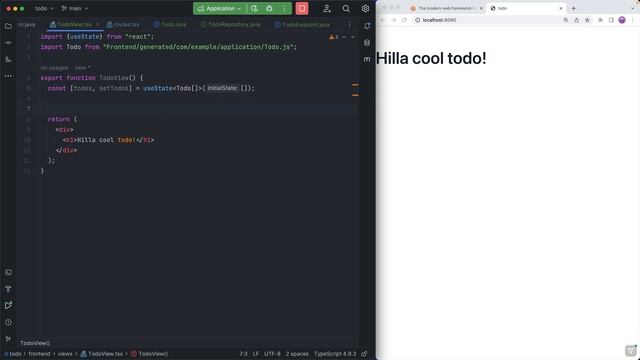The width and height of the screenshot is (640, 360).
Task: Open the todo project dropdown
Action: (44, 8)
